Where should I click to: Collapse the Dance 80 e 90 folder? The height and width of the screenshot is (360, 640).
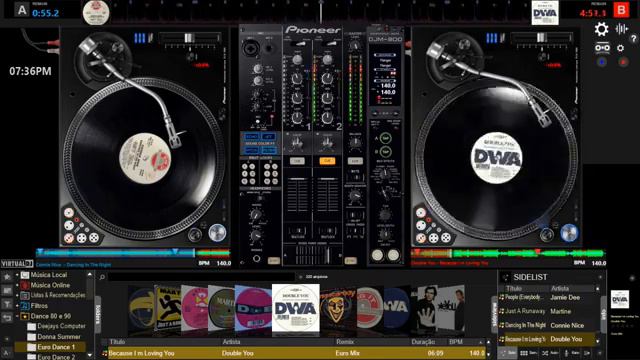pos(17,316)
